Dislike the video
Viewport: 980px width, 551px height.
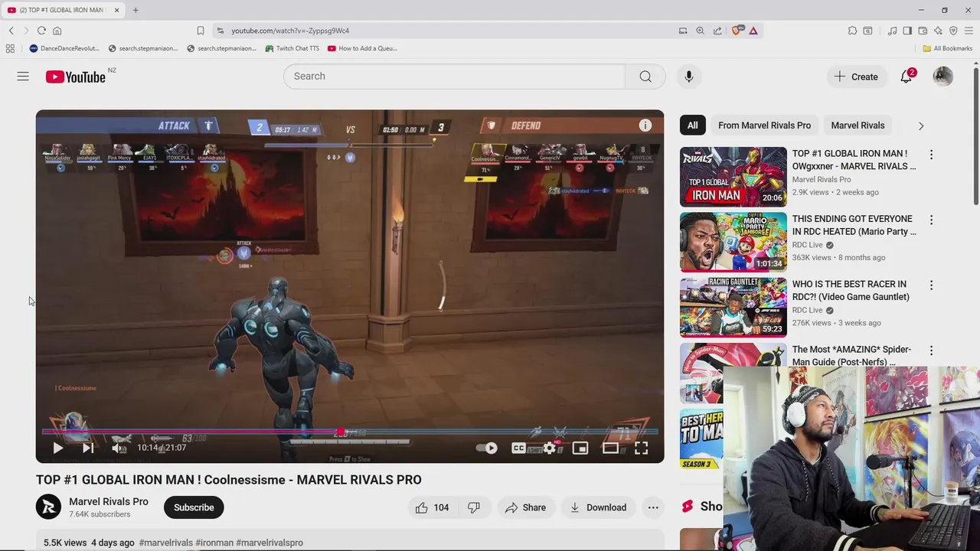pyautogui.click(x=474, y=507)
